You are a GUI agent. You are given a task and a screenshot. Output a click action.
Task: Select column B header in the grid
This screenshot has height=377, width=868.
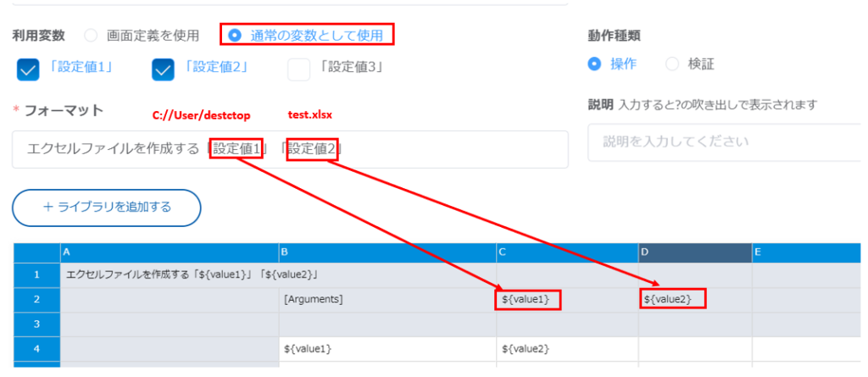tap(387, 252)
